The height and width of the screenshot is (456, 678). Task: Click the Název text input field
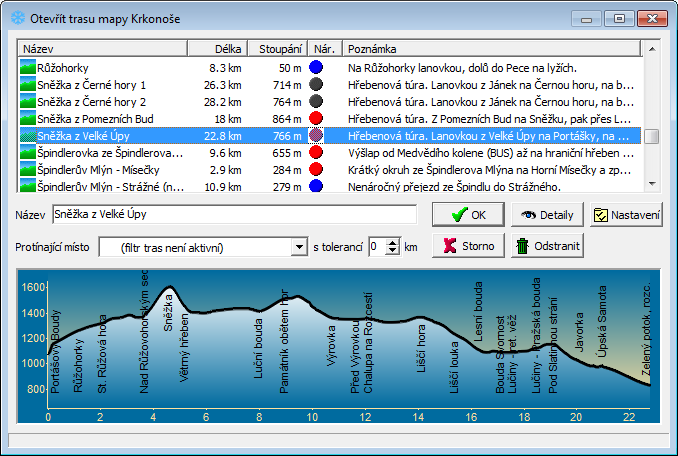(x=234, y=214)
